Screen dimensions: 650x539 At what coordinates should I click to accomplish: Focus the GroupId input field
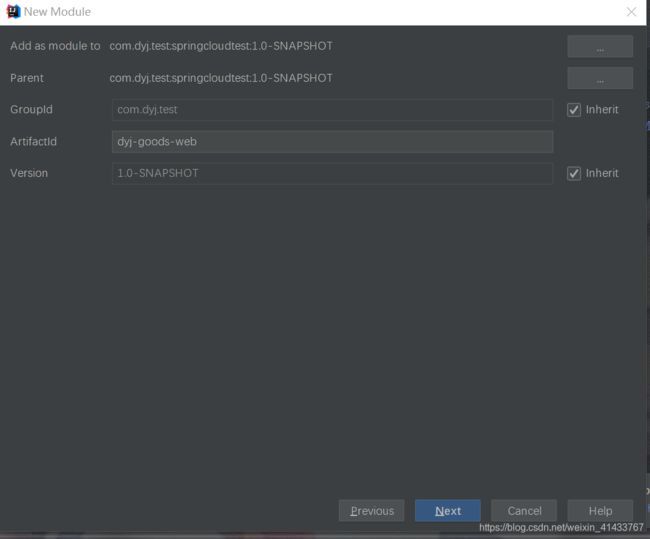click(332, 110)
